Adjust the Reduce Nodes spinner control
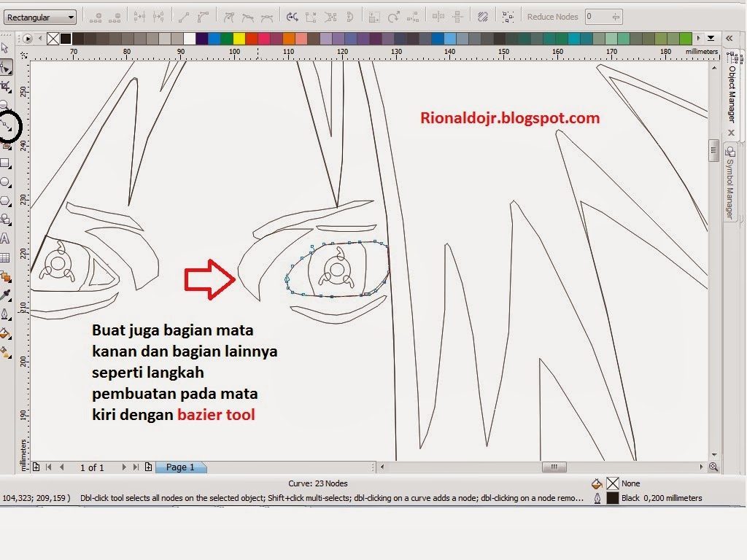 point(616,17)
